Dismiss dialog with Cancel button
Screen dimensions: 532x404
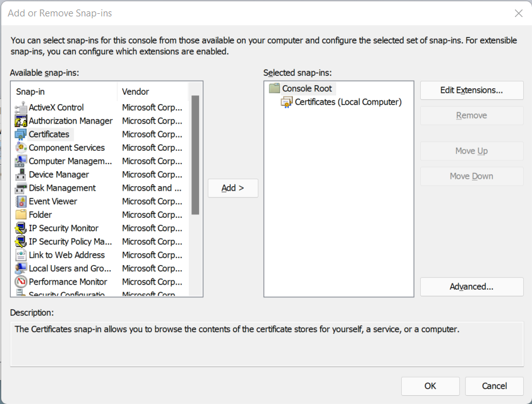tap(494, 386)
